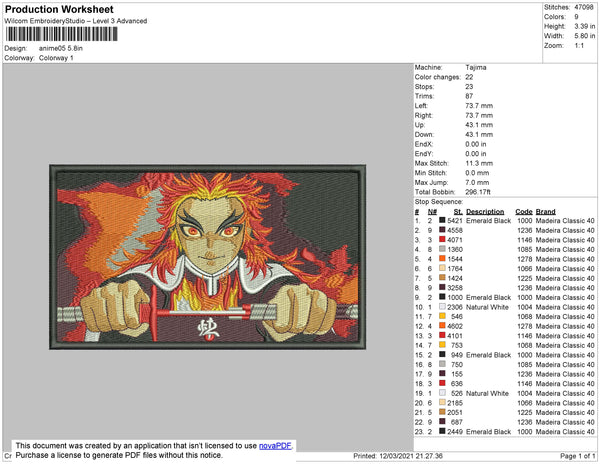Click the stitch count 5421 in row 1
Screen dimensions: 600x464
[455, 221]
